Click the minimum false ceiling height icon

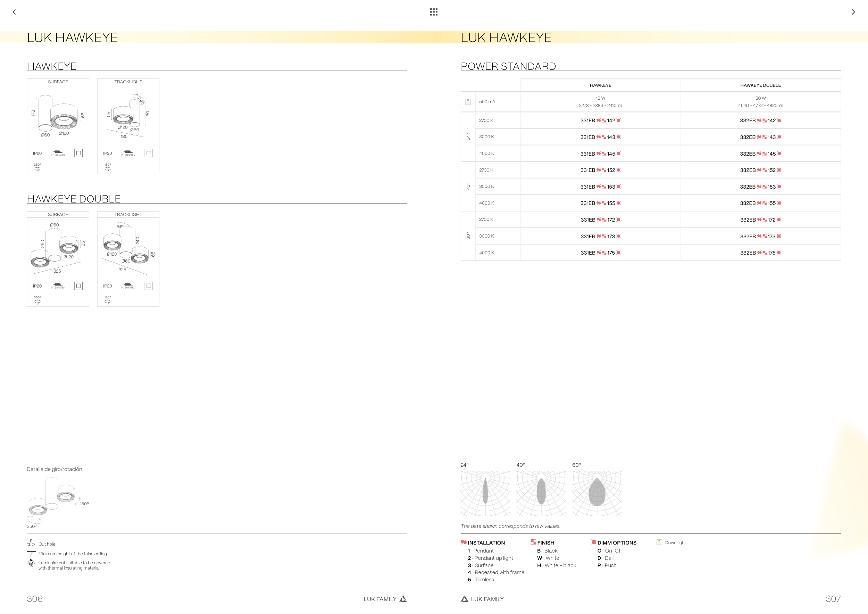(x=31, y=554)
